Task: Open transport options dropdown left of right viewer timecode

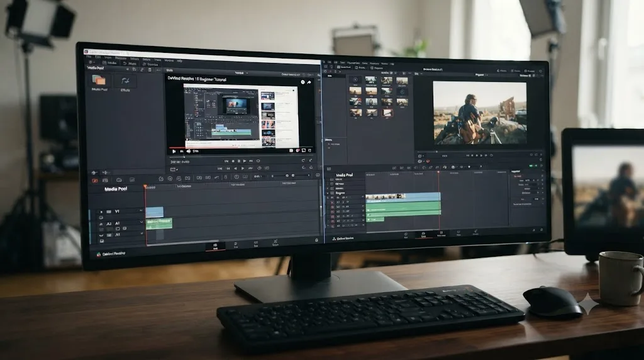Action: pyautogui.click(x=421, y=156)
